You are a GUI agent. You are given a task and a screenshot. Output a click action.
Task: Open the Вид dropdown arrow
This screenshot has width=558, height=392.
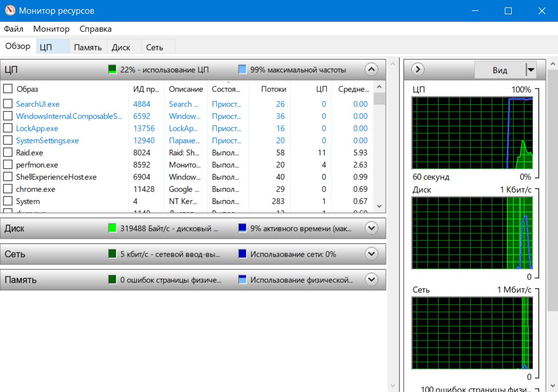coord(531,70)
